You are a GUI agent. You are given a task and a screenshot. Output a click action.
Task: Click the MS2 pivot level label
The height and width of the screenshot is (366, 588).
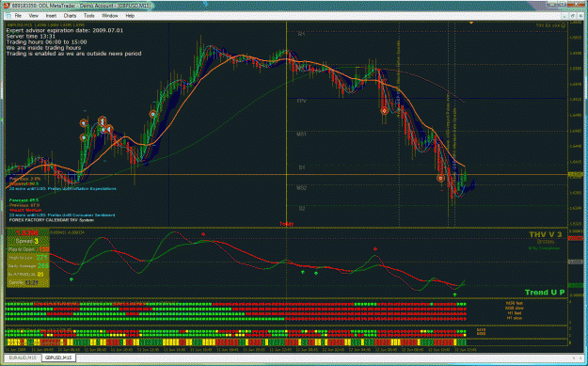pyautogui.click(x=301, y=187)
